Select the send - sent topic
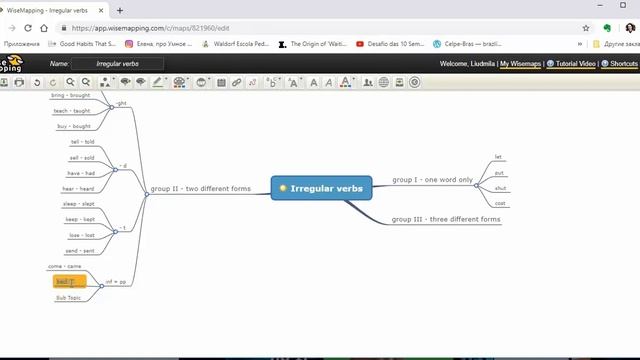This screenshot has width=640, height=360. (x=80, y=251)
